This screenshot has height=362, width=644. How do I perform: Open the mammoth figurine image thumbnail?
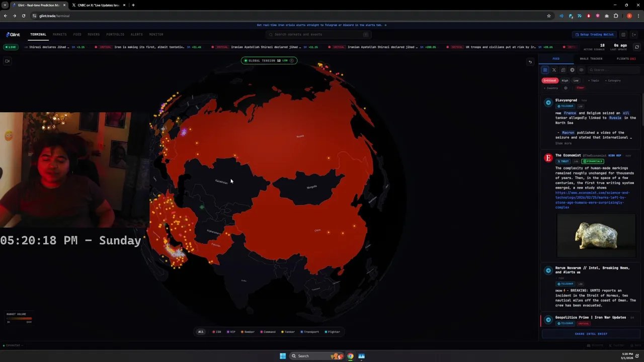[x=596, y=235]
